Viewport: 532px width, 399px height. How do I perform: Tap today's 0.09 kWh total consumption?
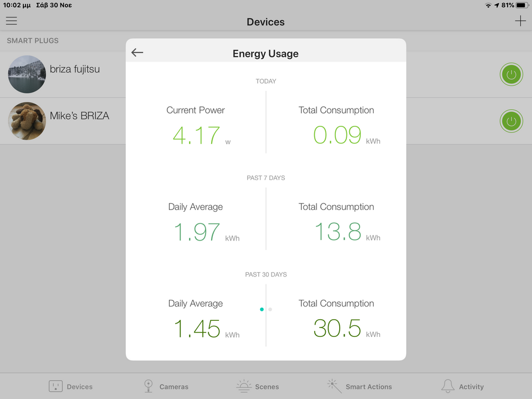(x=346, y=135)
